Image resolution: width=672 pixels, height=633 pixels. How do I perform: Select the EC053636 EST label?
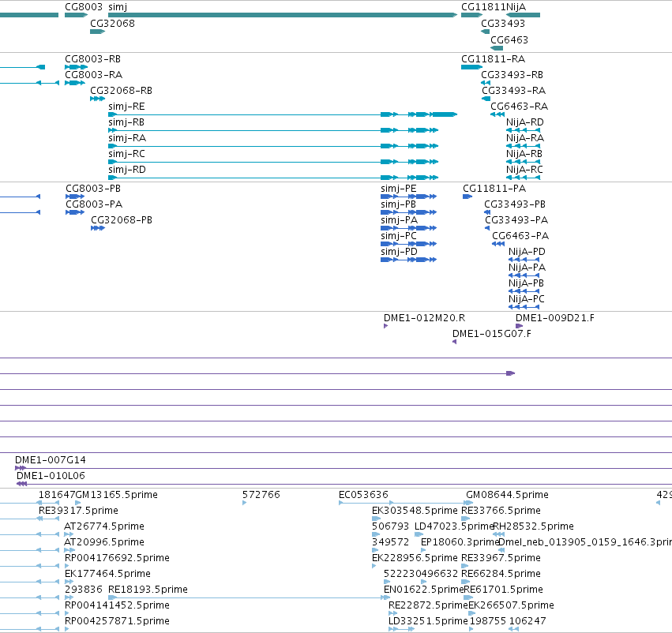click(x=363, y=495)
